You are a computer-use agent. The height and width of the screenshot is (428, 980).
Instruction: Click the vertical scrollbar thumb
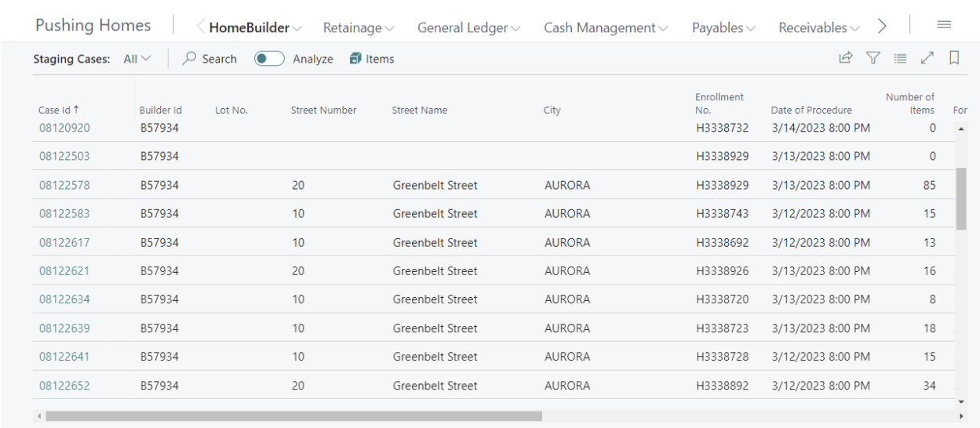click(x=961, y=198)
